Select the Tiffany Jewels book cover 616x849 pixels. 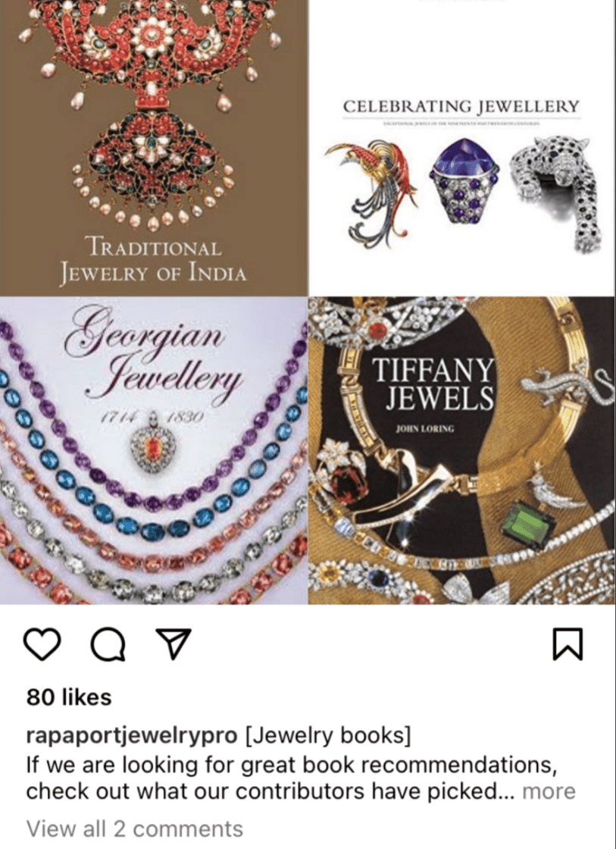click(x=462, y=450)
